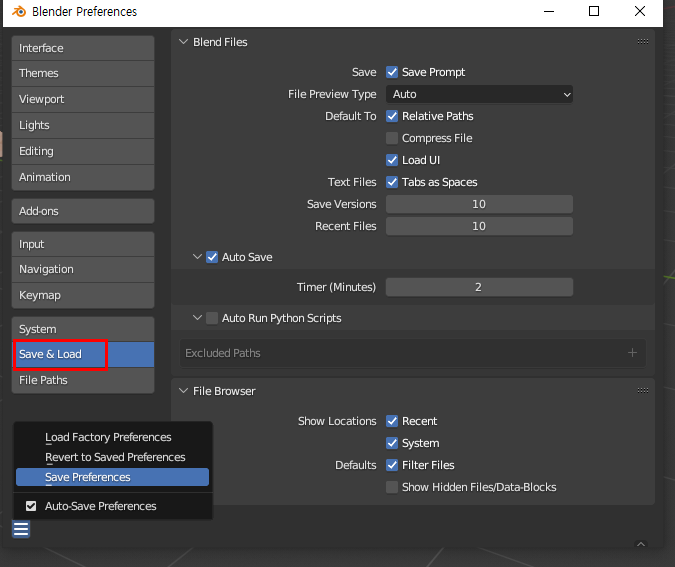Select the Lights tab
This screenshot has width=675, height=567.
(83, 125)
